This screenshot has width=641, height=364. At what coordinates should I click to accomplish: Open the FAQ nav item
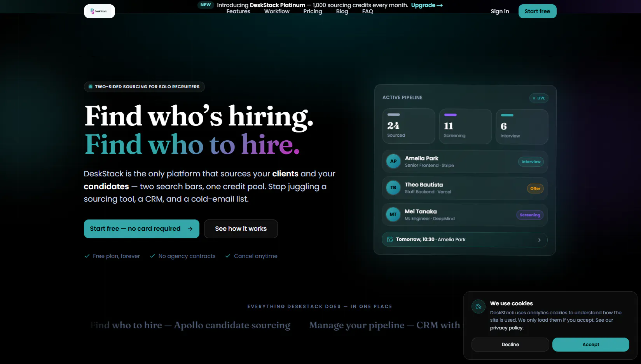coord(367,11)
